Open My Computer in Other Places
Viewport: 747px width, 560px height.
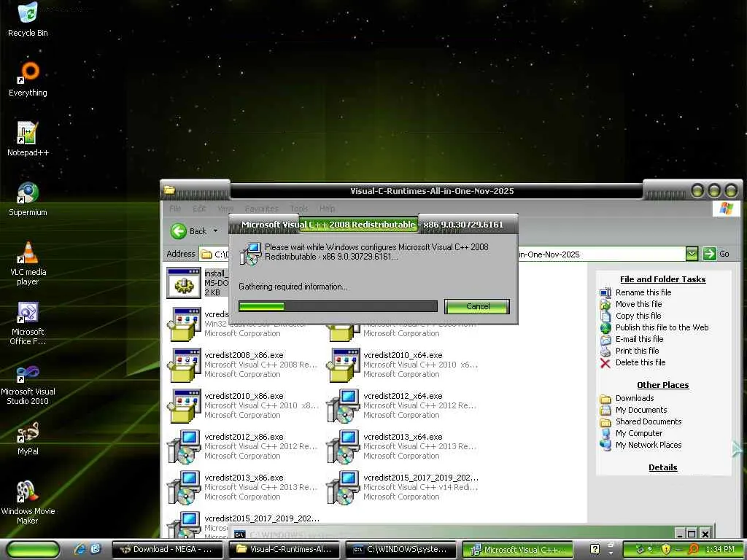pyautogui.click(x=639, y=433)
